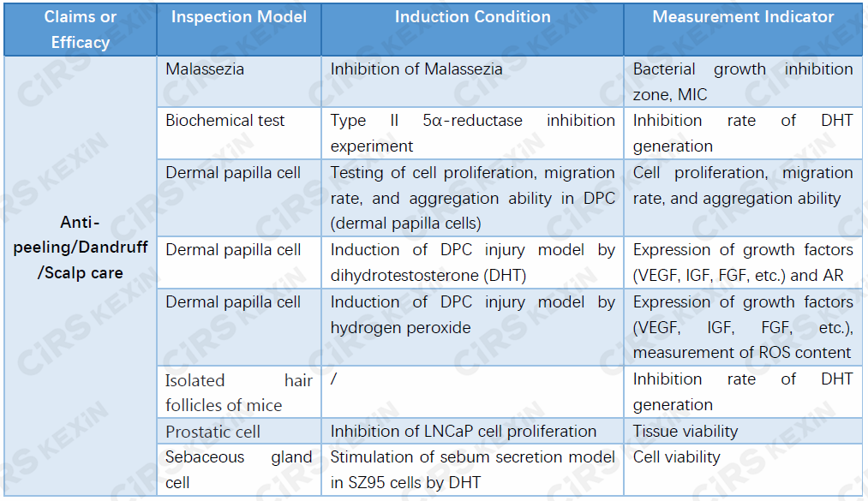The width and height of the screenshot is (868, 501).
Task: Click Bacterial growth inhibition zone, MIC cell
Action: pyautogui.click(x=743, y=81)
